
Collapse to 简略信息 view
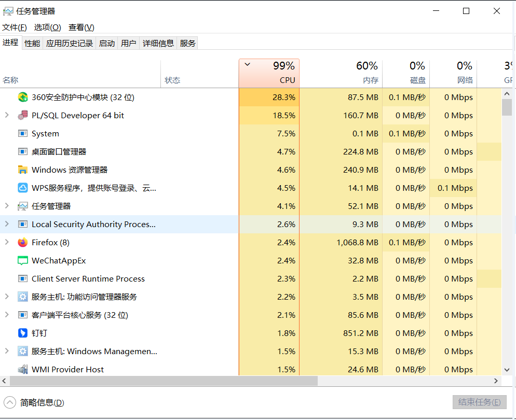point(34,402)
